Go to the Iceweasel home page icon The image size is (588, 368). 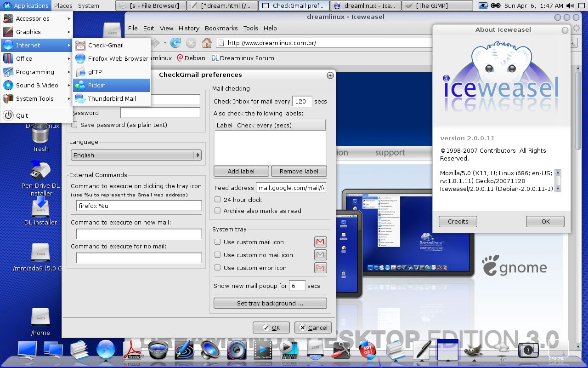click(x=207, y=43)
